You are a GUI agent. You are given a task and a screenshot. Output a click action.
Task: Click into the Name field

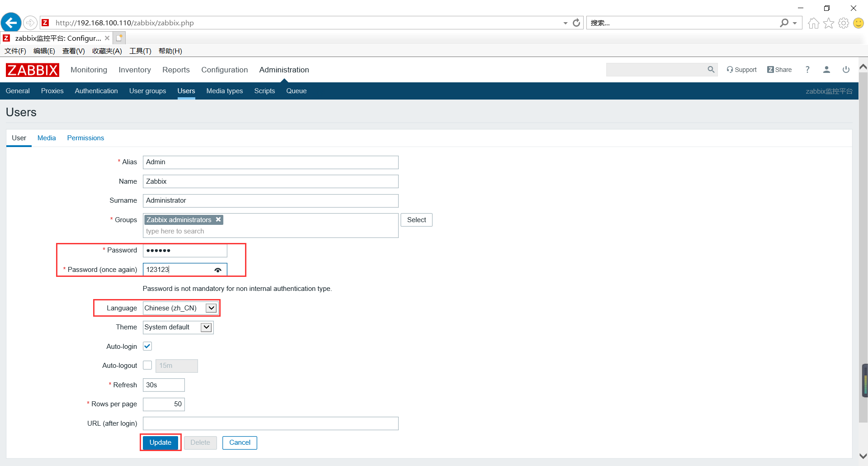[270, 181]
